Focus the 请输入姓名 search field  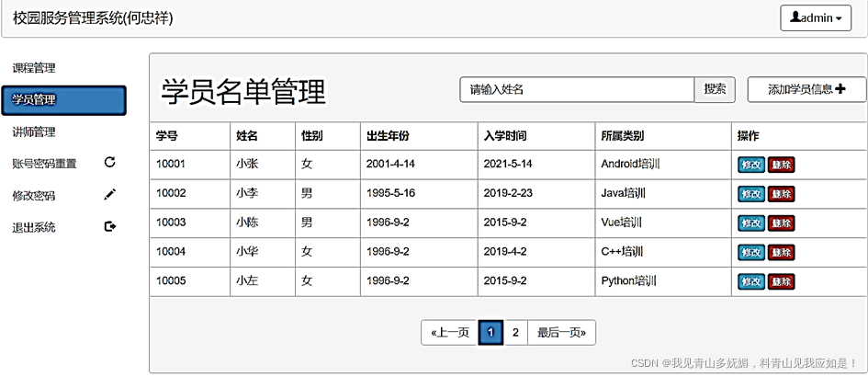(x=577, y=89)
